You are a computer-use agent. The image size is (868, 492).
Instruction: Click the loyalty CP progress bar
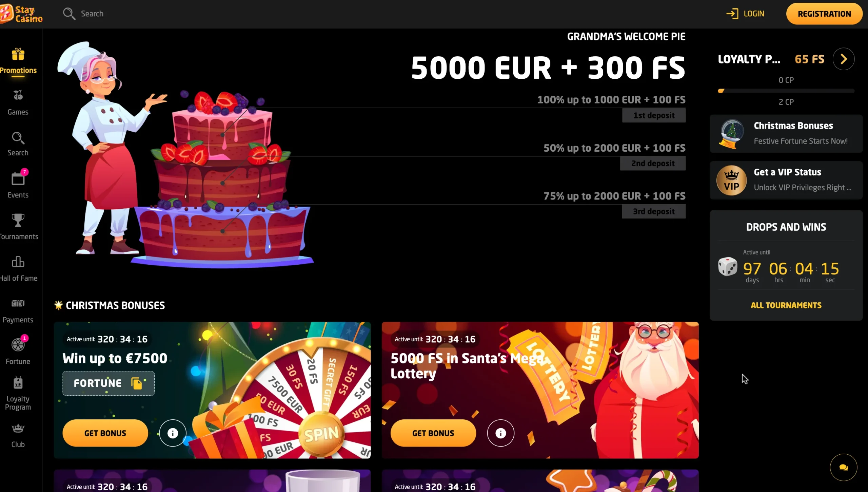click(786, 91)
